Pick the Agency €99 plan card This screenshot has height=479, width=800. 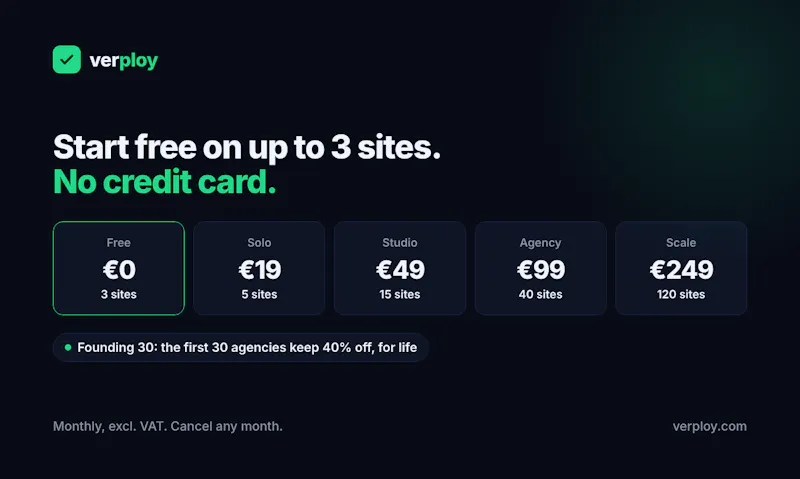tap(540, 268)
